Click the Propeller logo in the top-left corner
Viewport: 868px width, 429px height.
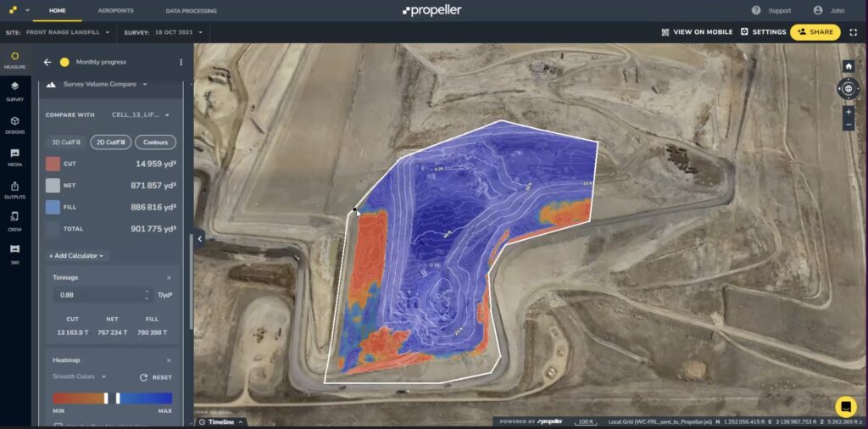pos(13,10)
